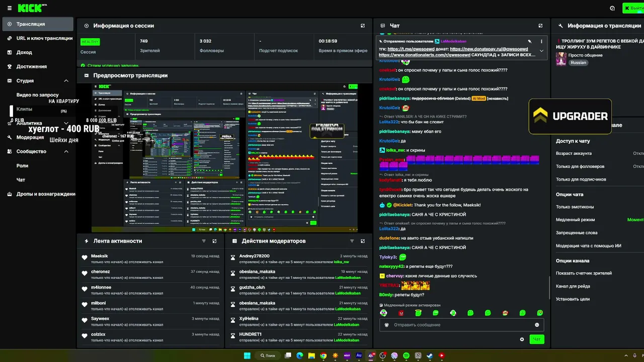644x362 pixels.
Task: Click the Просто общение category
Action: (585, 55)
